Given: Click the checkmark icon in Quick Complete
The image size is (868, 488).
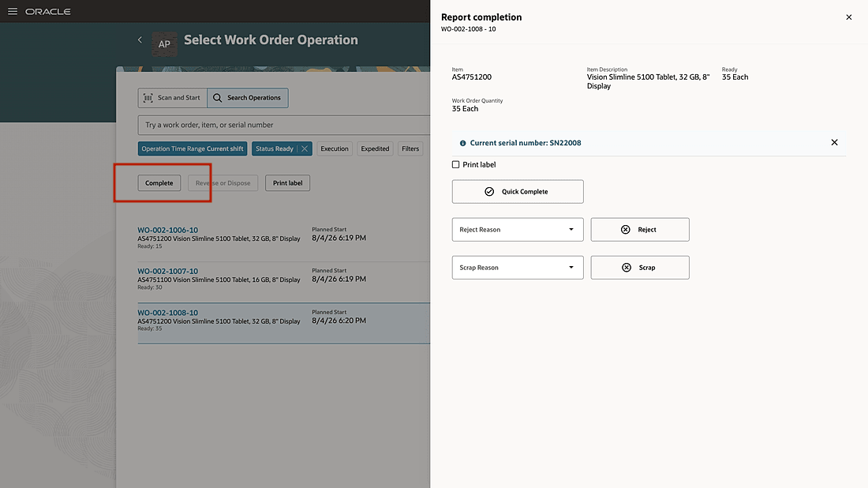Looking at the screenshot, I should 489,192.
